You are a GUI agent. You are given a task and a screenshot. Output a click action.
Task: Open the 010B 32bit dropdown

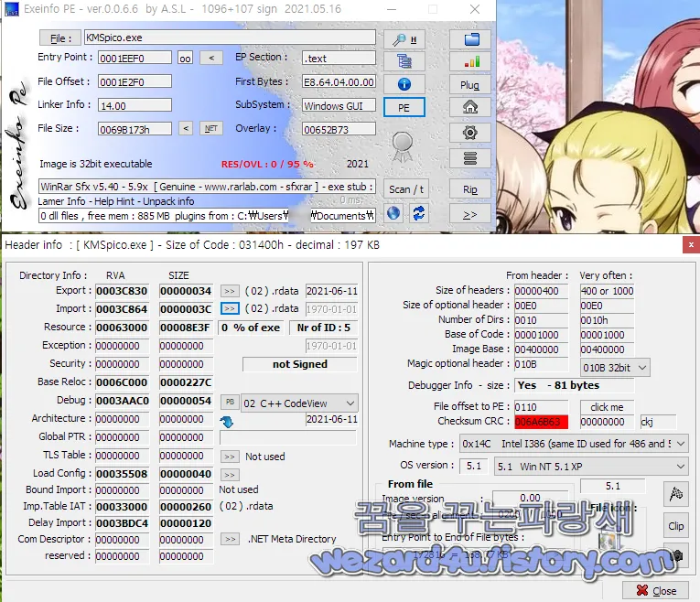pyautogui.click(x=615, y=368)
